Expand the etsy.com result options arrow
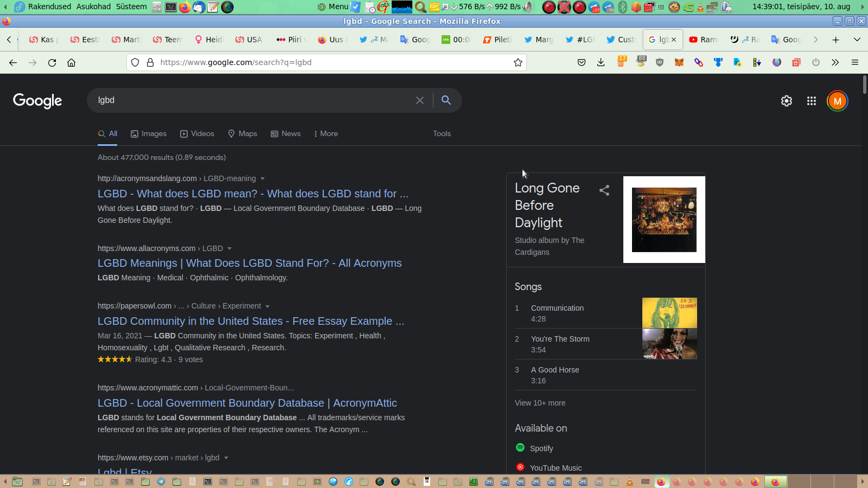 pos(226,458)
